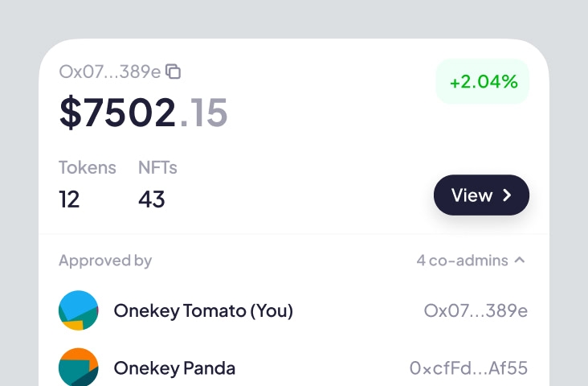Viewport: 588px width, 386px height.
Task: Click the NFTs value 43
Action: (x=152, y=199)
